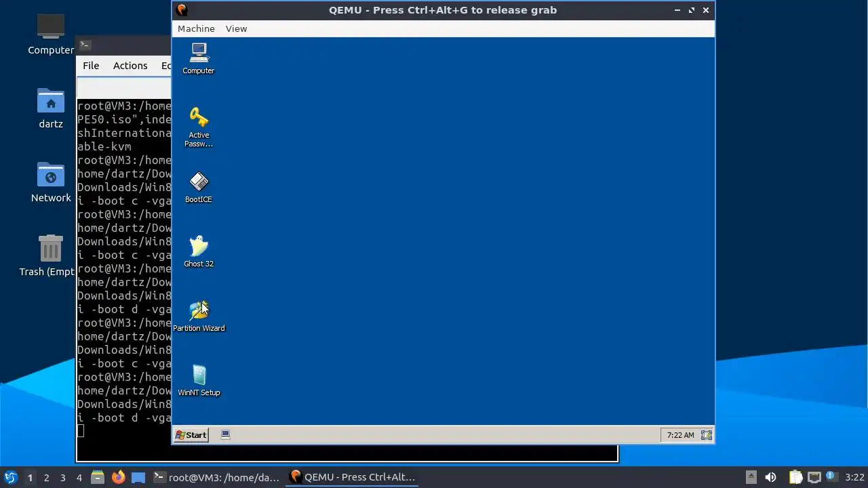
Task: Click the QEMU logo icon in title bar
Action: (182, 10)
